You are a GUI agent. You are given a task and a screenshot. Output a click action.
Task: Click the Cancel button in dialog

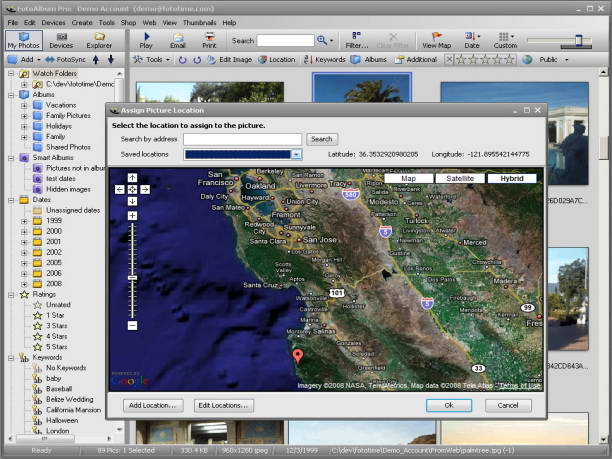point(508,405)
